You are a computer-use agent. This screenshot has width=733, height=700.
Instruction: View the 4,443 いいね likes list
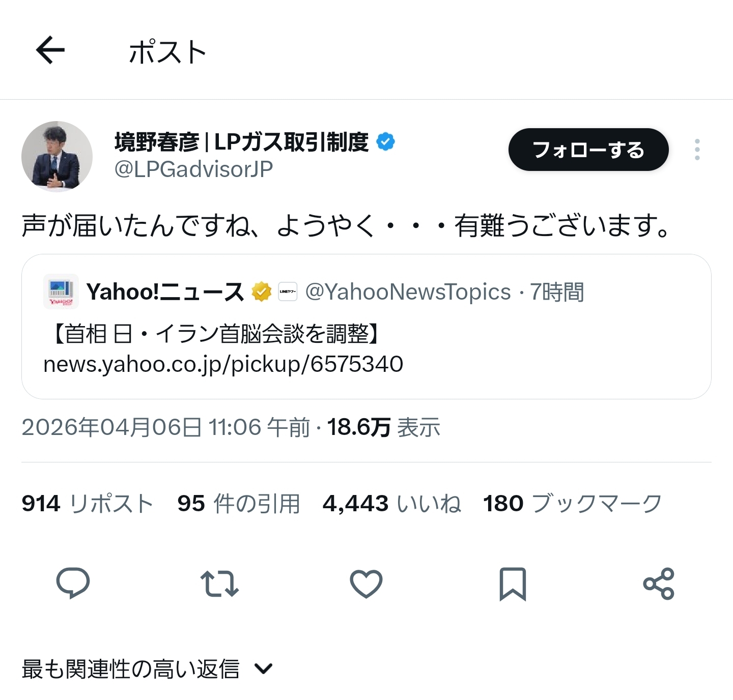coord(391,504)
